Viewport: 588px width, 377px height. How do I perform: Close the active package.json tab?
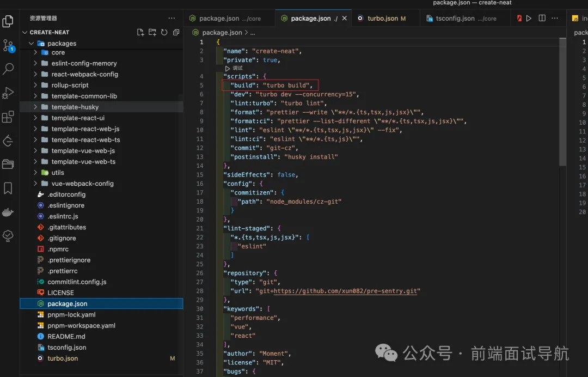(344, 18)
